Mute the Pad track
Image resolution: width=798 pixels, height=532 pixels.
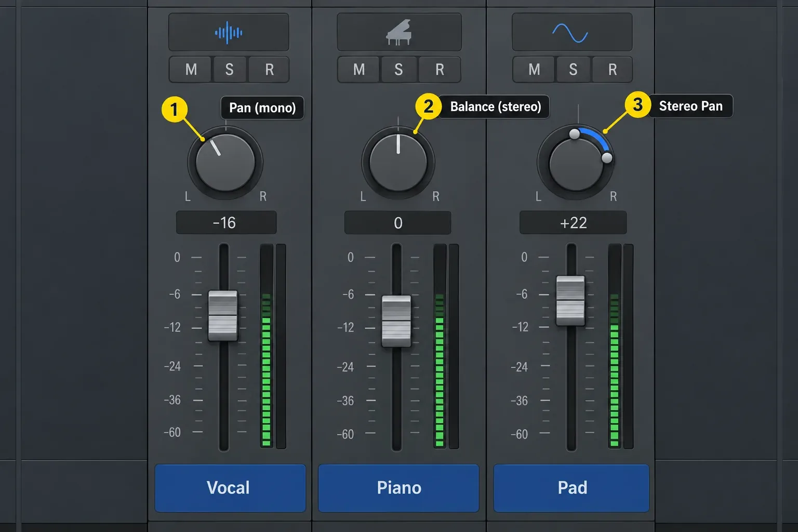tap(534, 70)
